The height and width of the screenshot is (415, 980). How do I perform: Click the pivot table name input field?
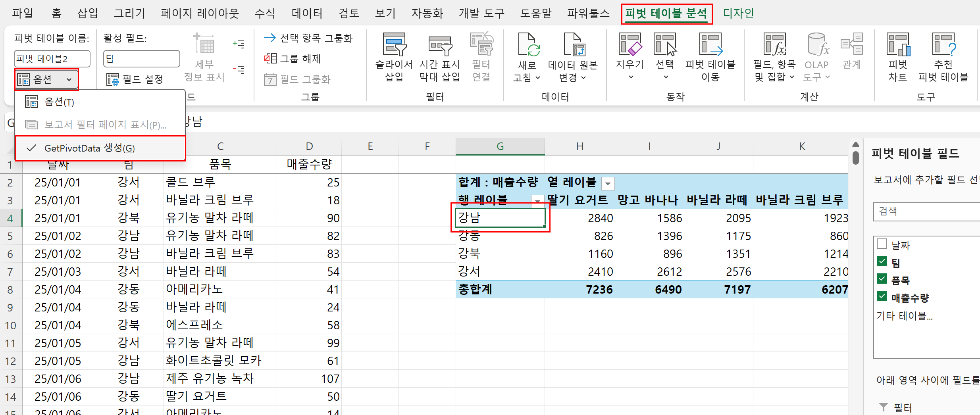tap(52, 59)
